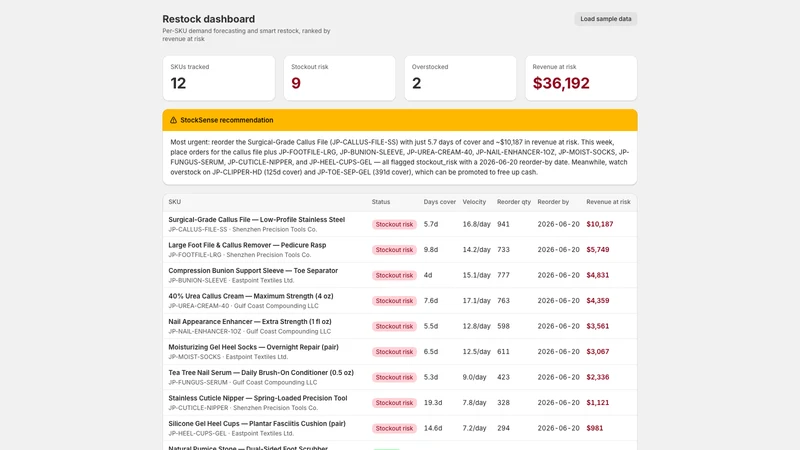
Task: Click Stockout risk badge for Gel Heel Socks
Action: point(394,352)
